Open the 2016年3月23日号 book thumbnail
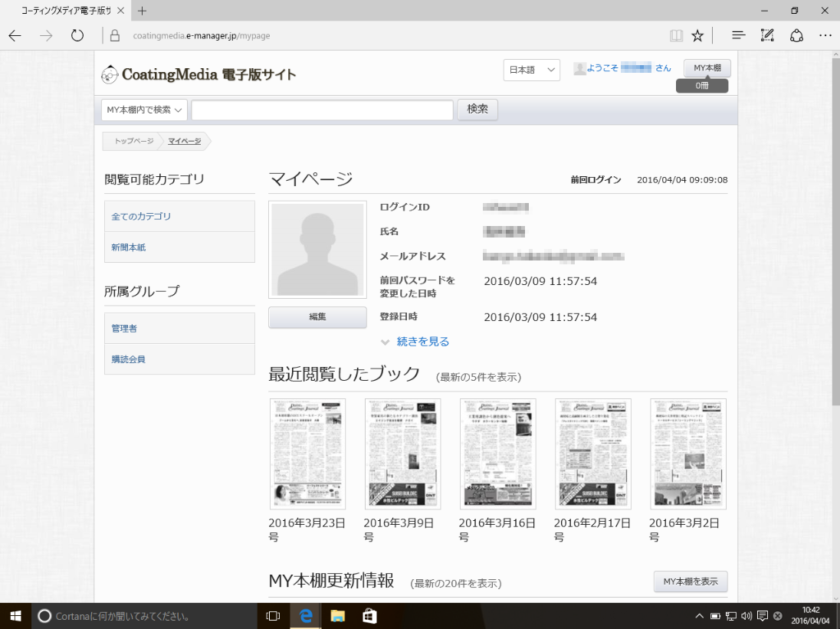The height and width of the screenshot is (629, 840). pos(307,454)
